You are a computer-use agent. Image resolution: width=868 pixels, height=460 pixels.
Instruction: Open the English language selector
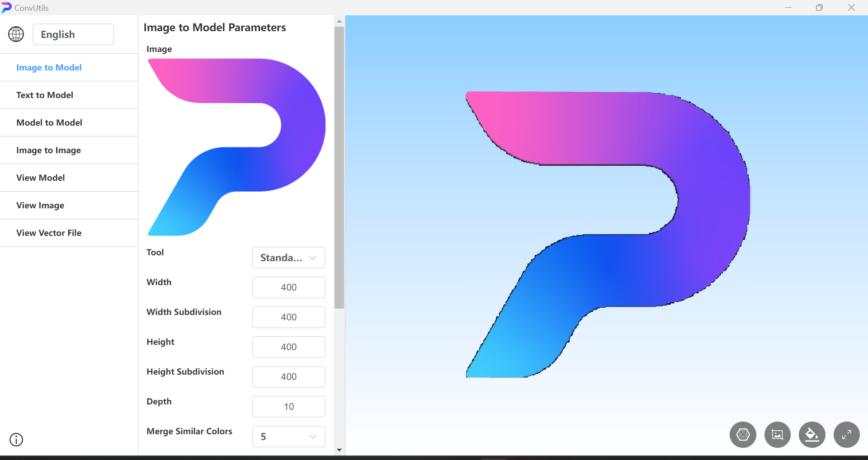click(x=73, y=34)
